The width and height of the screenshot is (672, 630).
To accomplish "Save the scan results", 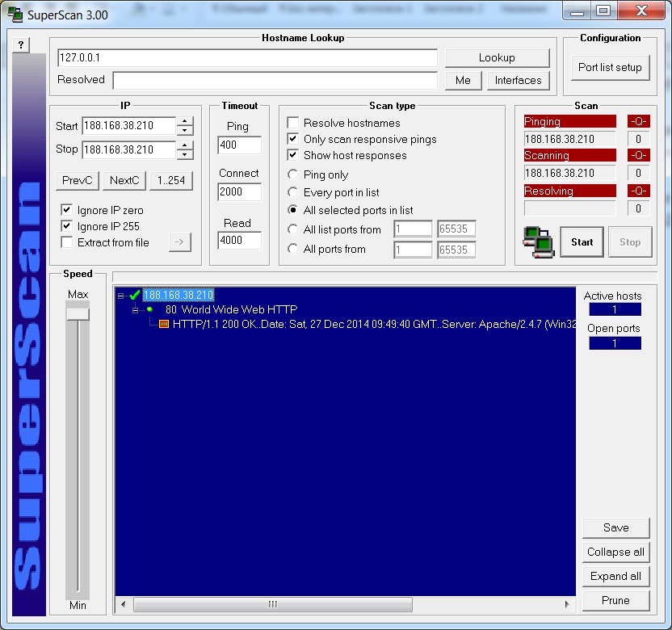I will (615, 528).
